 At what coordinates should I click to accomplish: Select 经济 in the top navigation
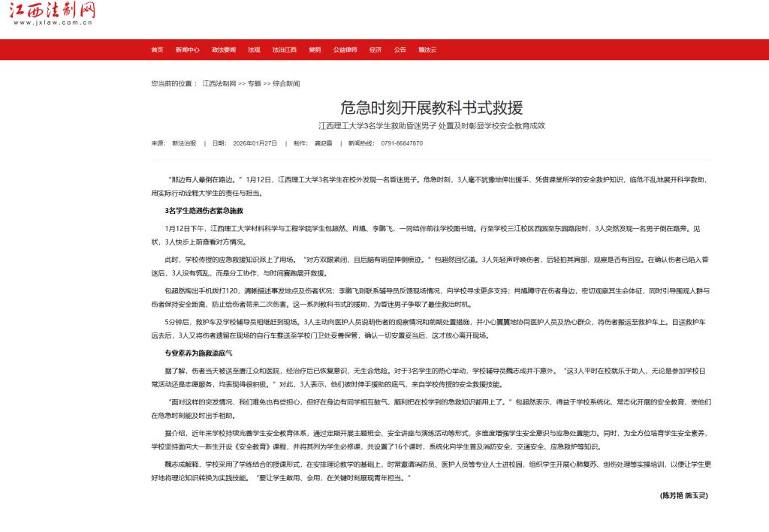tap(375, 50)
